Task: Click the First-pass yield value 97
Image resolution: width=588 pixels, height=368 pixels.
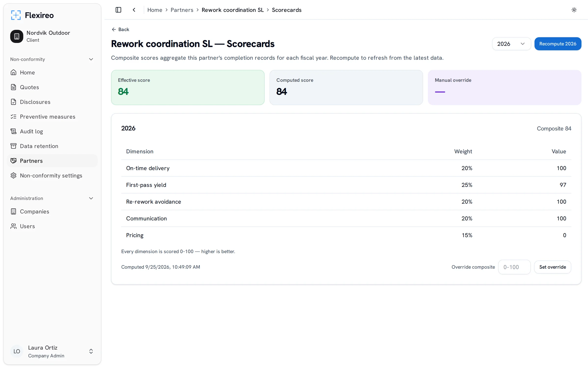Action: tap(563, 185)
